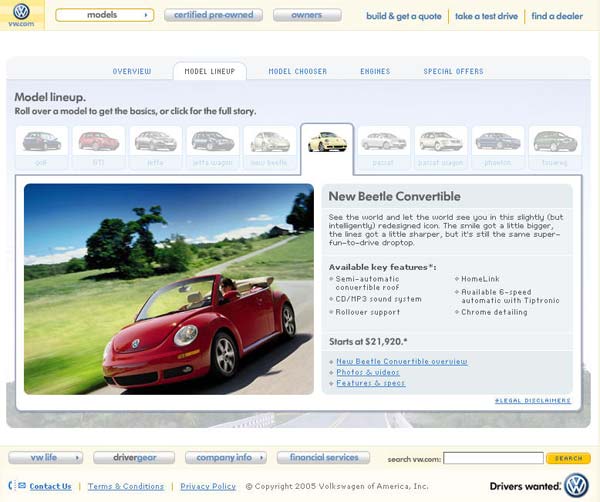Expand the company info menu
Image resolution: width=600 pixels, height=502 pixels.
click(x=226, y=458)
